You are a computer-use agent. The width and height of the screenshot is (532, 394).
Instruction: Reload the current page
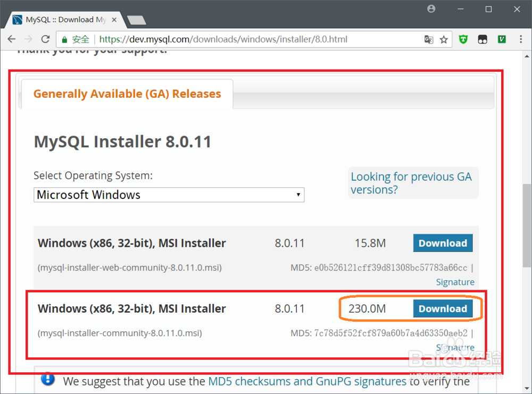click(x=45, y=39)
